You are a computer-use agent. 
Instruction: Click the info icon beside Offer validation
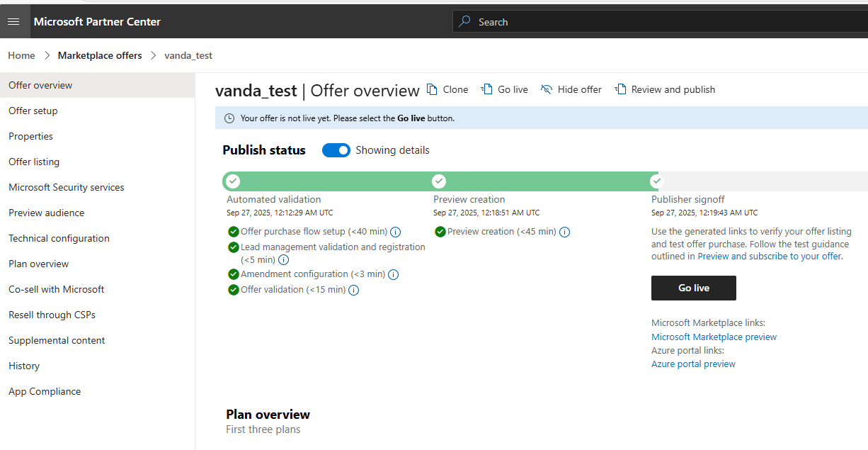(x=353, y=289)
